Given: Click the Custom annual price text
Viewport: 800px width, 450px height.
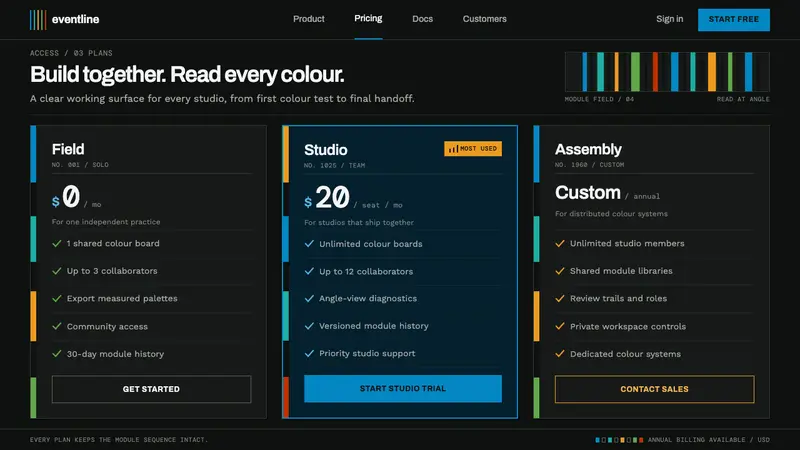Looking at the screenshot, I should pos(607,193).
